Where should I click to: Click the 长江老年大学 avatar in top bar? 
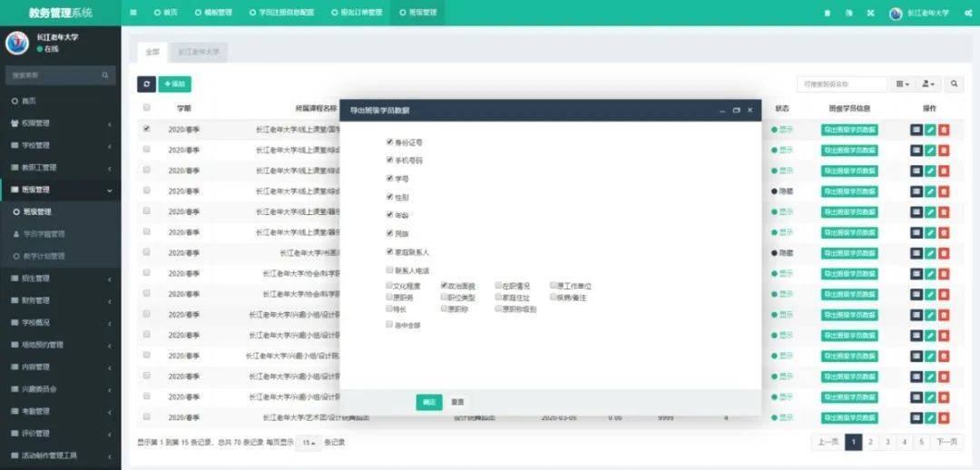tap(896, 13)
